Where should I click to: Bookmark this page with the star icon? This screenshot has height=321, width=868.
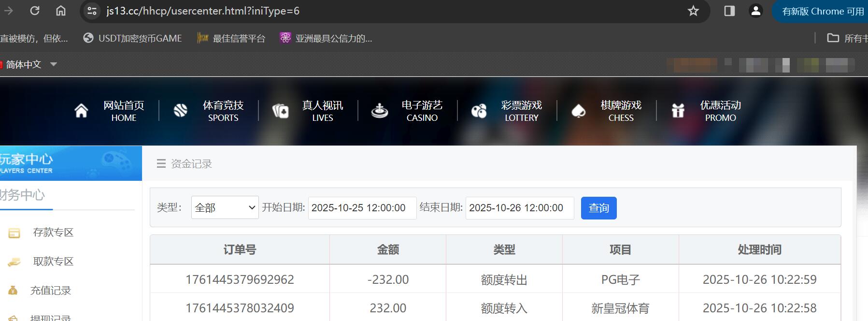coord(693,11)
